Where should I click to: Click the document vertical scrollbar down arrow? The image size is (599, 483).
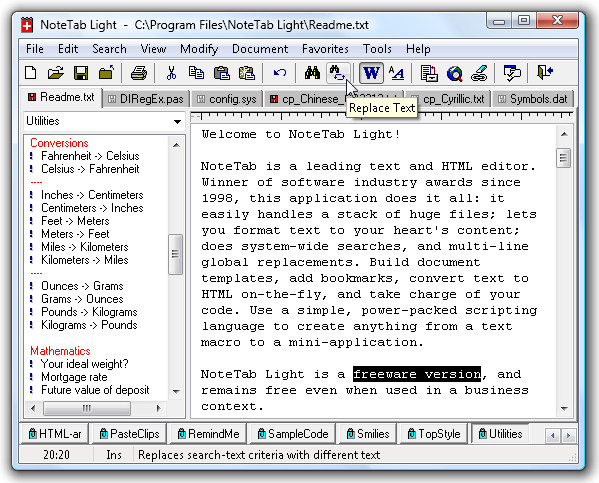(564, 408)
